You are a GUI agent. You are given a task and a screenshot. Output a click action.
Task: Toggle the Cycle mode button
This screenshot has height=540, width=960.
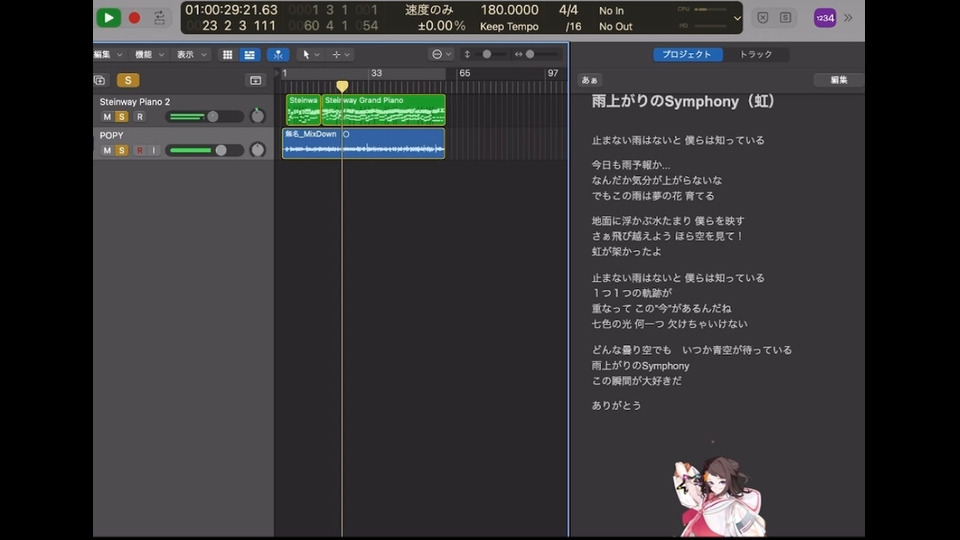[x=159, y=18]
